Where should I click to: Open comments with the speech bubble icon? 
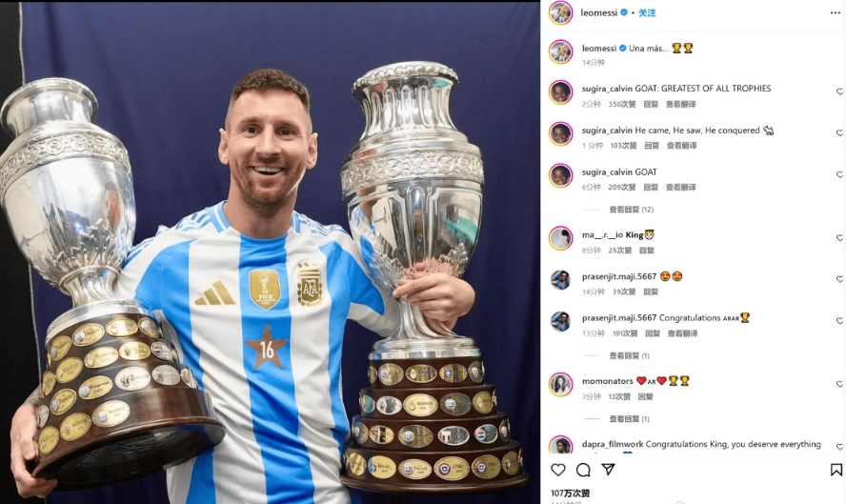583,470
